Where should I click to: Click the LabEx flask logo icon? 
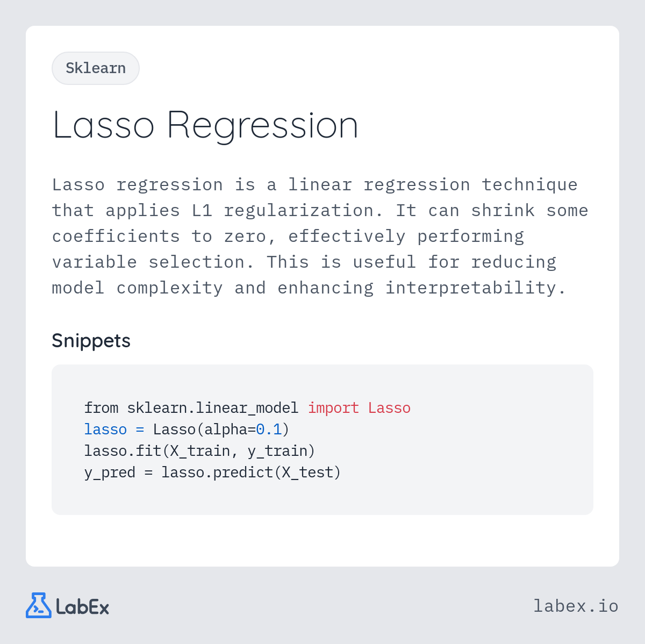tap(39, 605)
